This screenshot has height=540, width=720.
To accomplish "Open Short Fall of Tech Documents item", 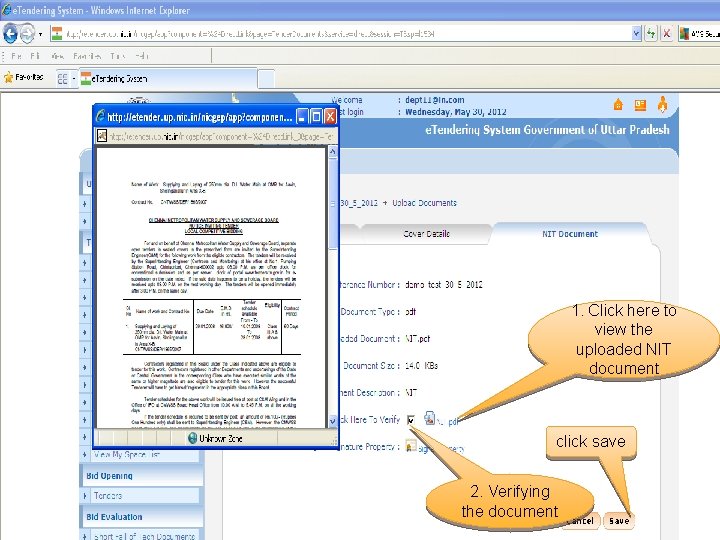I will pyautogui.click(x=144, y=536).
